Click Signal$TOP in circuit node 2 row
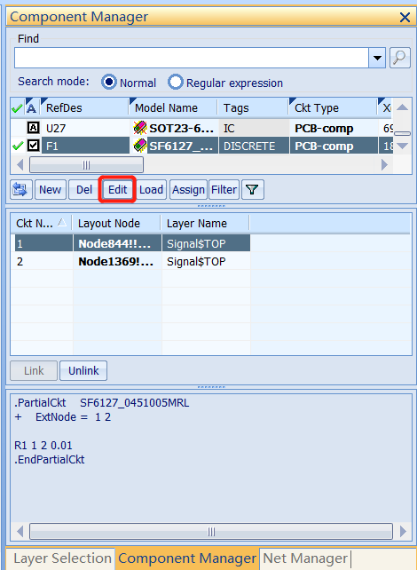Viewport: 417px width, 570px height. click(206, 261)
